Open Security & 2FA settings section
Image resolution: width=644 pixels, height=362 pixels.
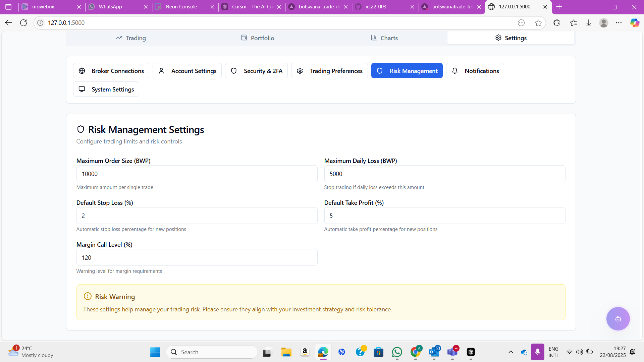click(256, 71)
